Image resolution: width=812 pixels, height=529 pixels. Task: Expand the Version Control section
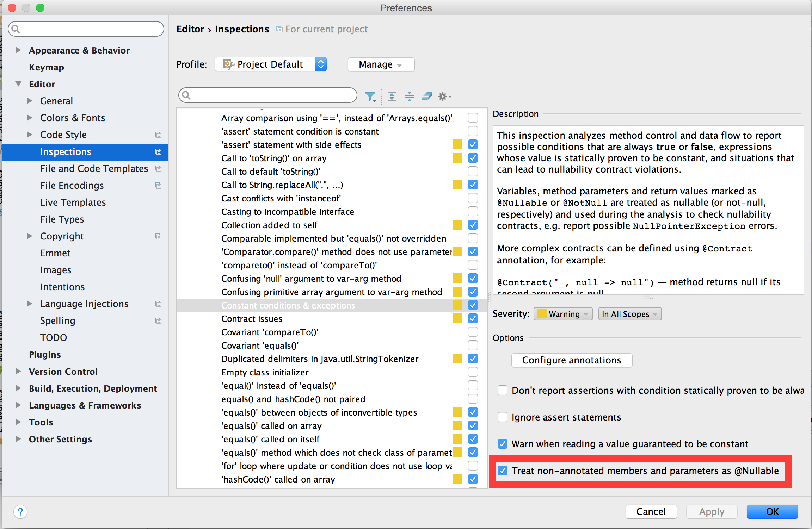pyautogui.click(x=18, y=371)
